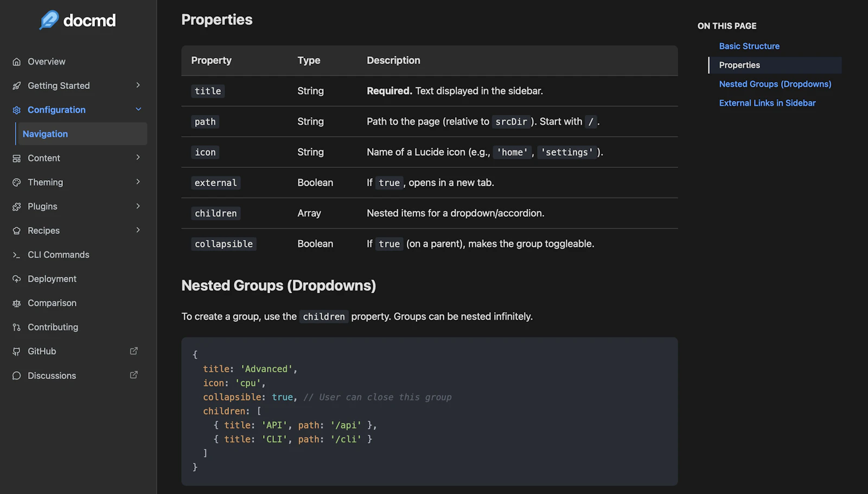Click the GitHub sidebar icon

(x=17, y=352)
